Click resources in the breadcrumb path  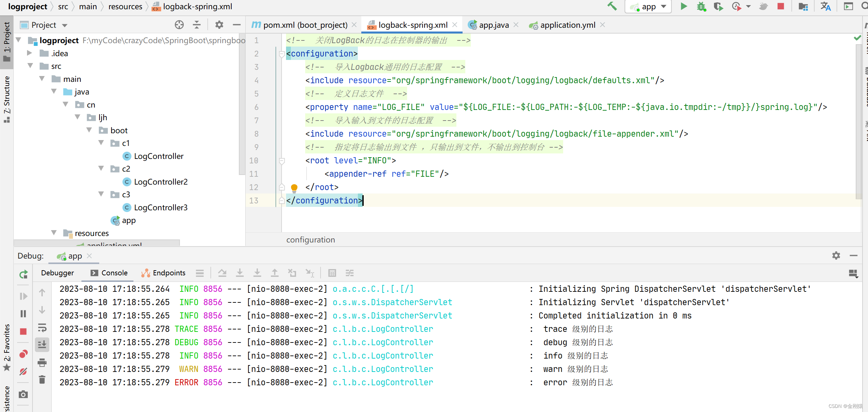point(125,7)
